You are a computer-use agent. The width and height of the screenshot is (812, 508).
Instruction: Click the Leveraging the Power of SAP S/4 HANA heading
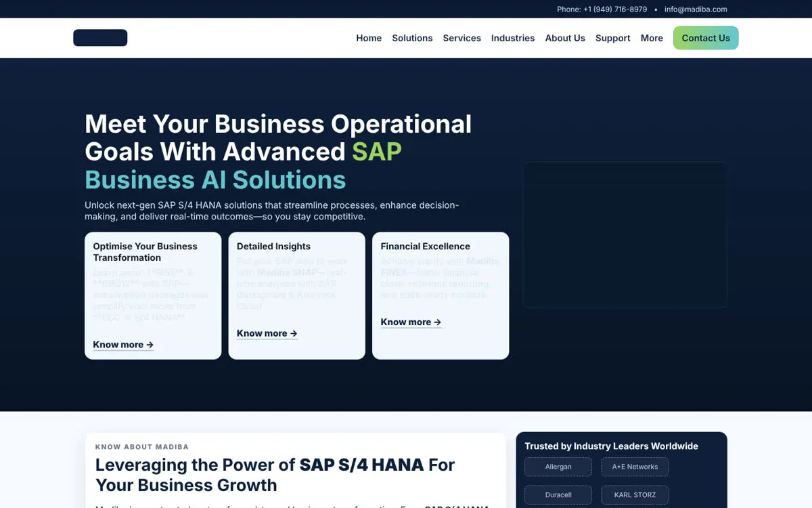[275, 475]
